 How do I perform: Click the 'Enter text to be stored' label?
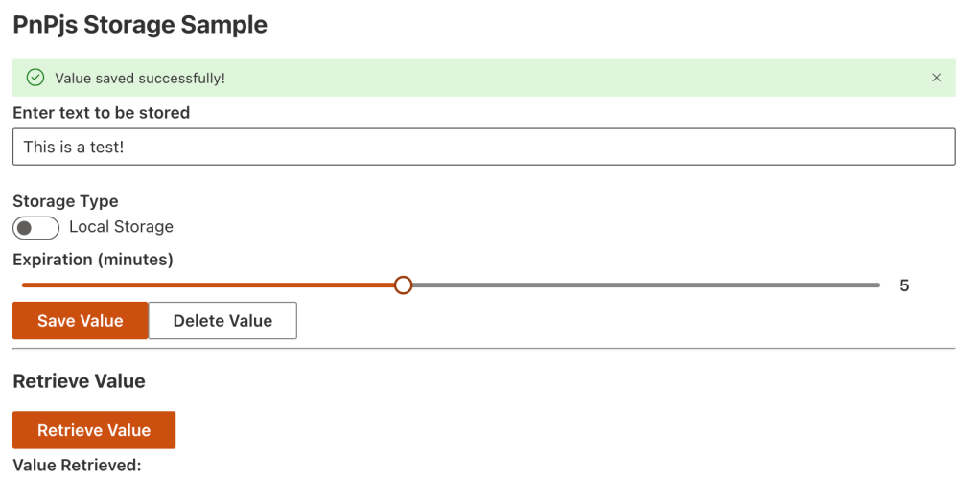click(101, 113)
